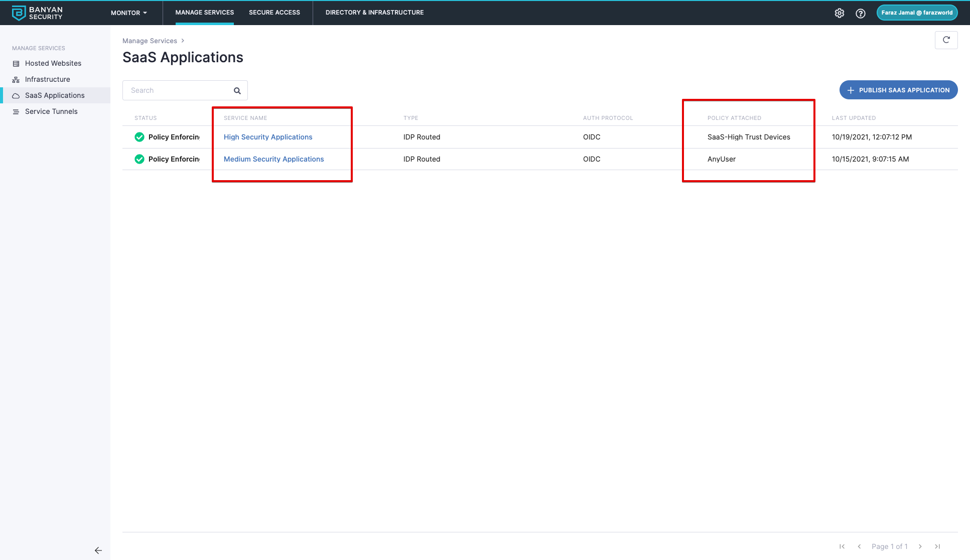Screen dimensions: 970x560
Task: Open the settings gear icon
Action: tap(840, 13)
